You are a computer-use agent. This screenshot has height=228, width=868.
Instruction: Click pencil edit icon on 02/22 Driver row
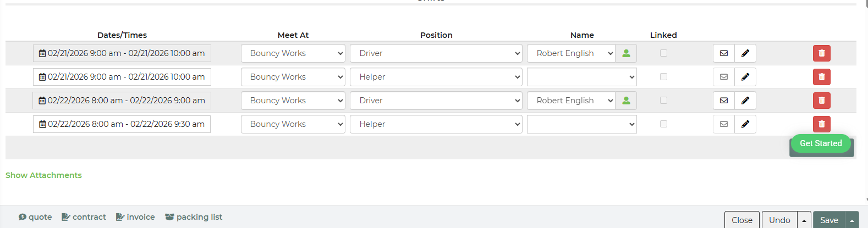(745, 101)
